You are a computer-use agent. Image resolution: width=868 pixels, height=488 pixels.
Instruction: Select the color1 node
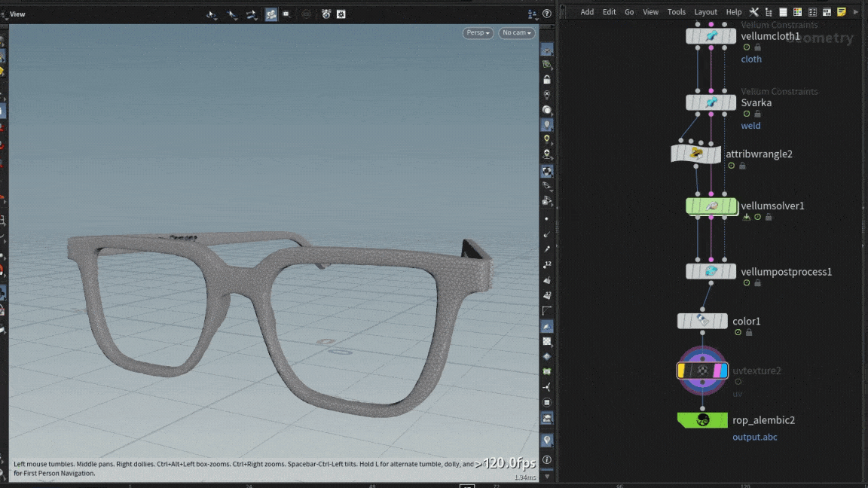702,322
